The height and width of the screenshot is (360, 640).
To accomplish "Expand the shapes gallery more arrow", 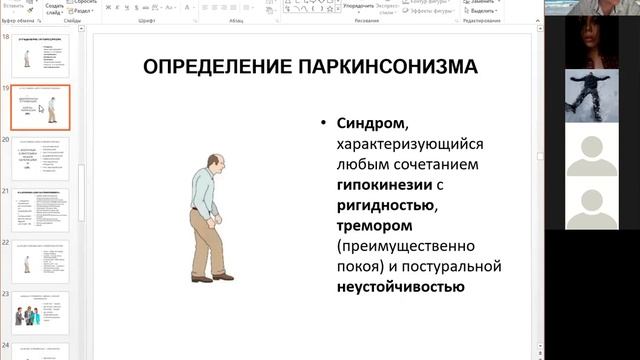I will (x=338, y=9).
